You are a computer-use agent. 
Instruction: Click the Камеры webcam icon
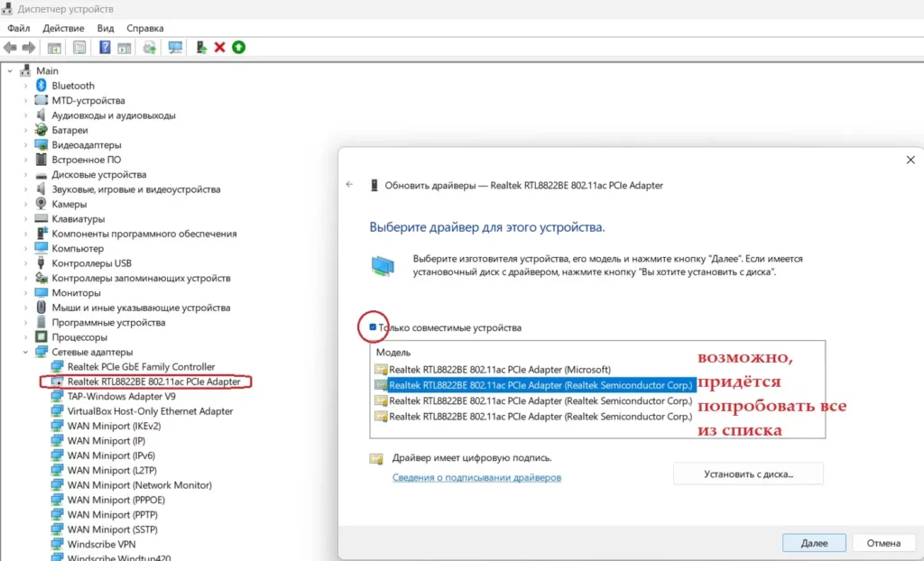(x=41, y=204)
